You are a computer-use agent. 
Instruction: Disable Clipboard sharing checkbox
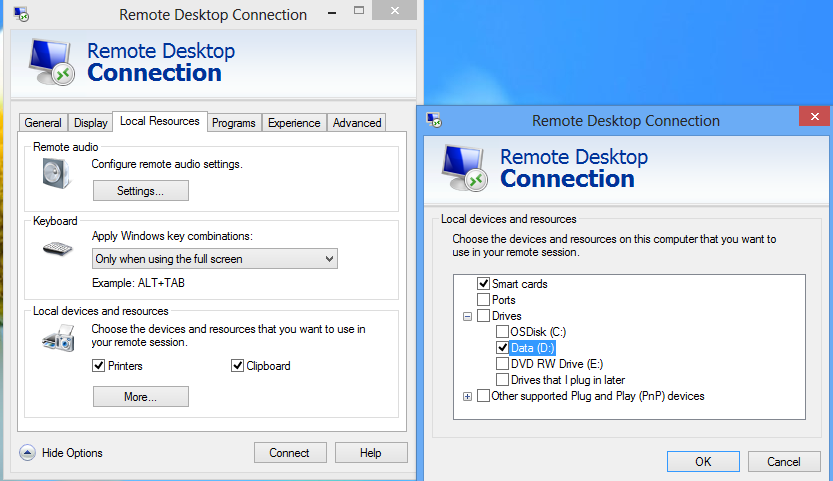pyautogui.click(x=238, y=366)
